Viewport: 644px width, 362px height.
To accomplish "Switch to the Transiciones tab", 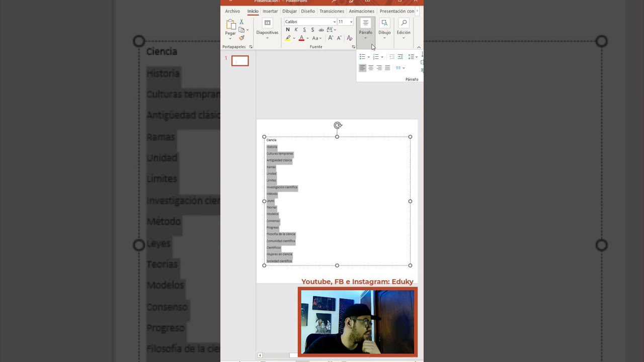I will coord(332,11).
